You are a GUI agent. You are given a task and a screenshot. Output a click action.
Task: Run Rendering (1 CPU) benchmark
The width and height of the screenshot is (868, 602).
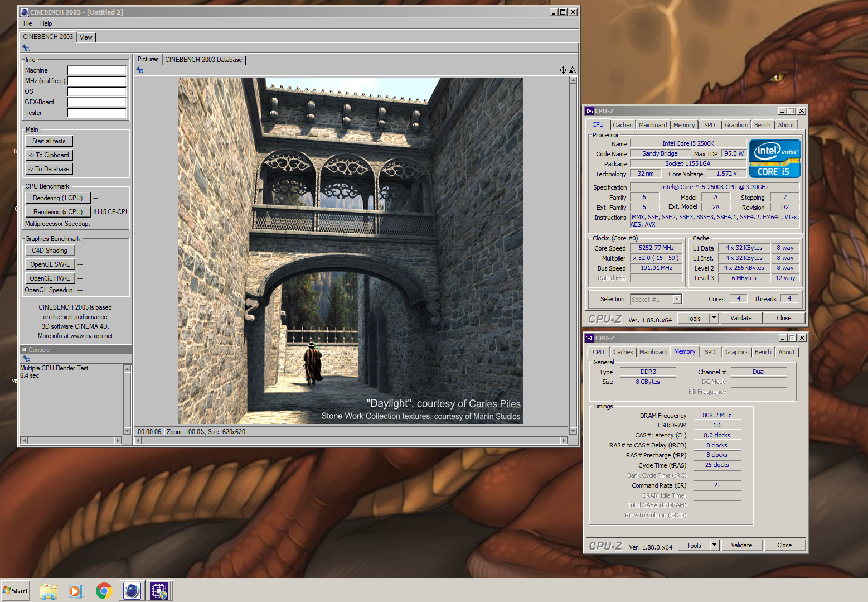(57, 198)
